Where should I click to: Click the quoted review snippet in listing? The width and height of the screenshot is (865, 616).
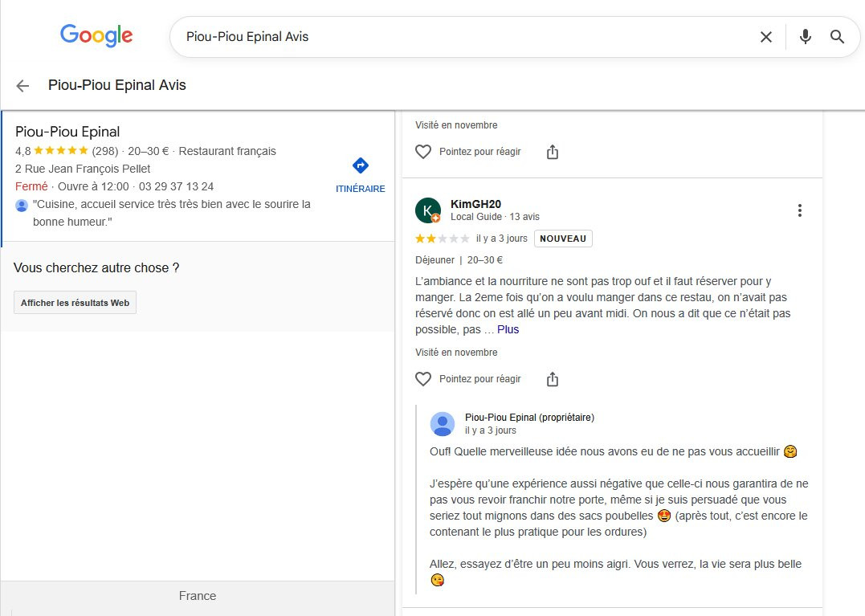[171, 212]
